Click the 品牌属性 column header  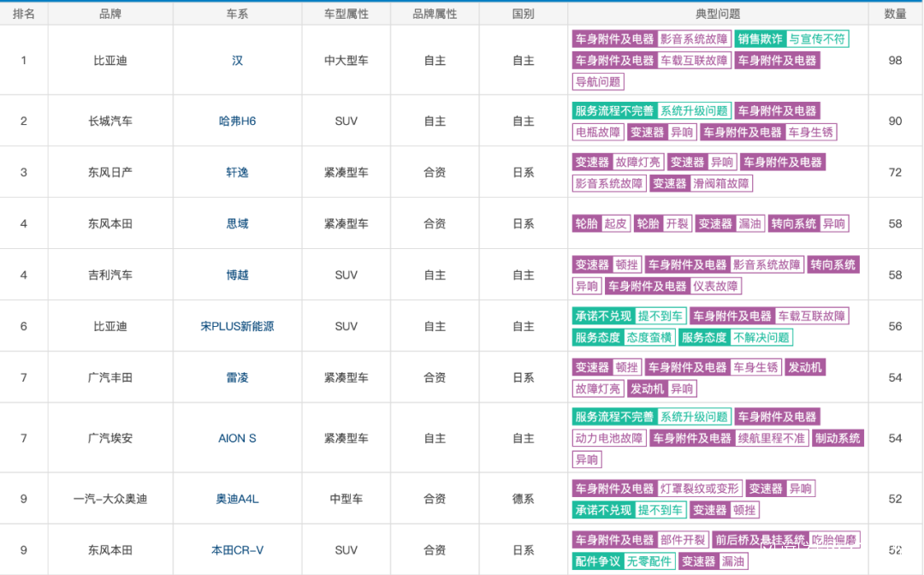[435, 15]
